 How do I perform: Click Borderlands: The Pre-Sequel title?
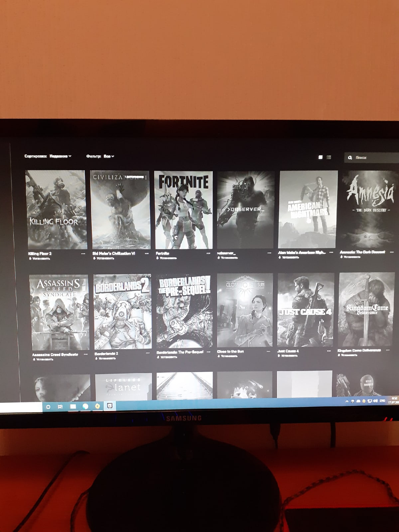point(180,352)
